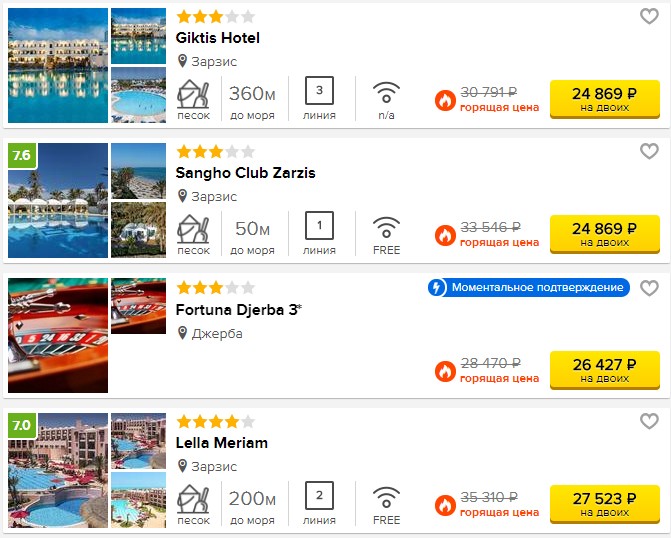Click the Giktis Hotel sand beach icon
Image resolution: width=671 pixels, height=538 pixels.
(193, 94)
